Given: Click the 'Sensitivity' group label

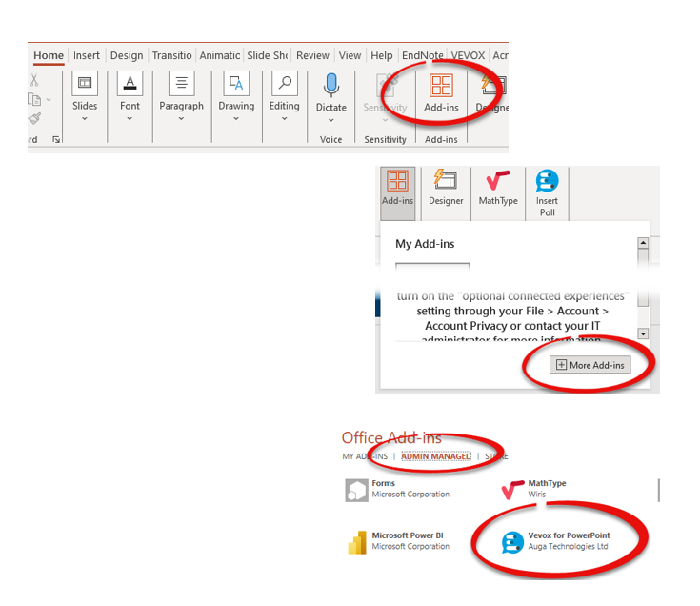Looking at the screenshot, I should tap(386, 139).
